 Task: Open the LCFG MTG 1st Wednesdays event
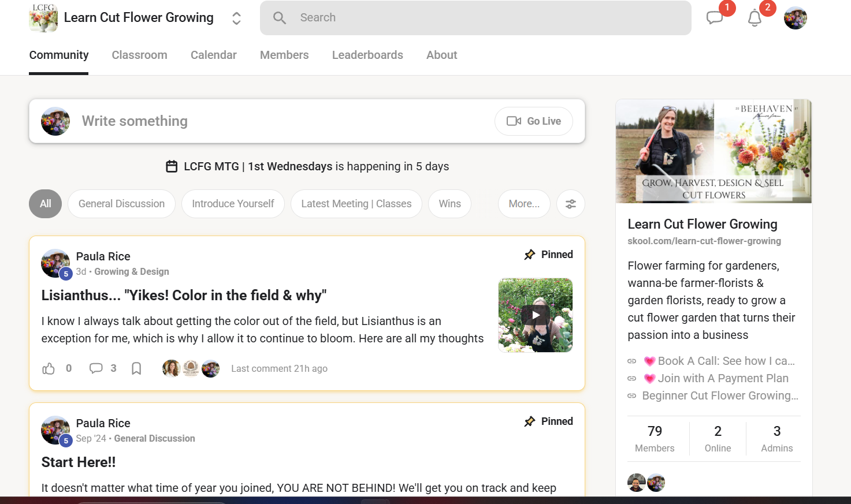point(258,166)
